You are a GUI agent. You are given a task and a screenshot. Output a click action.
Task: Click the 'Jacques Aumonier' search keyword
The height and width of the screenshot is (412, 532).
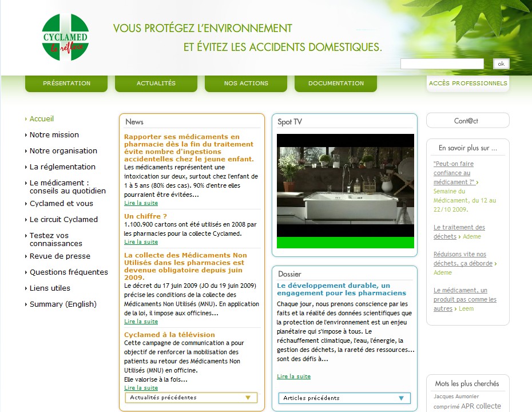(x=456, y=397)
